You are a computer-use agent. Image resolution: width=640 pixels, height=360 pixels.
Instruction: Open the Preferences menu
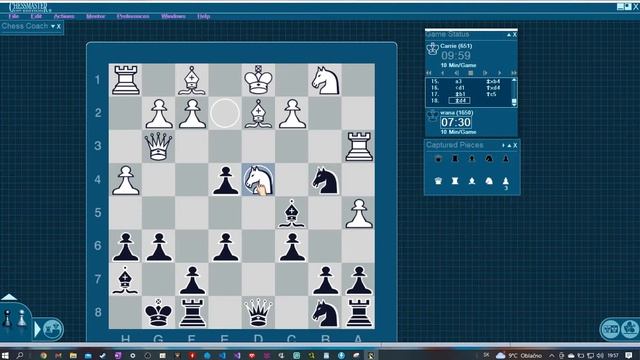point(133,16)
